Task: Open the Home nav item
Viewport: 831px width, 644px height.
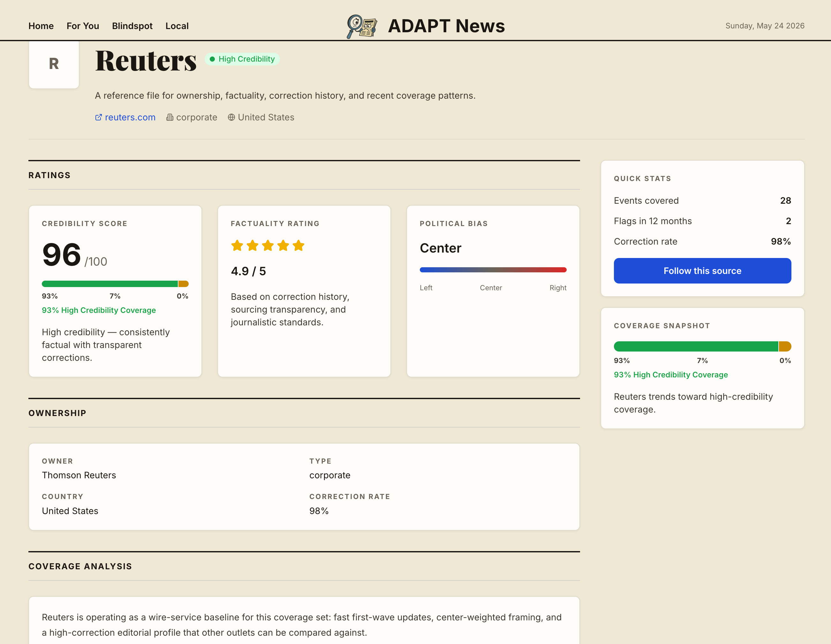Action: pos(41,26)
